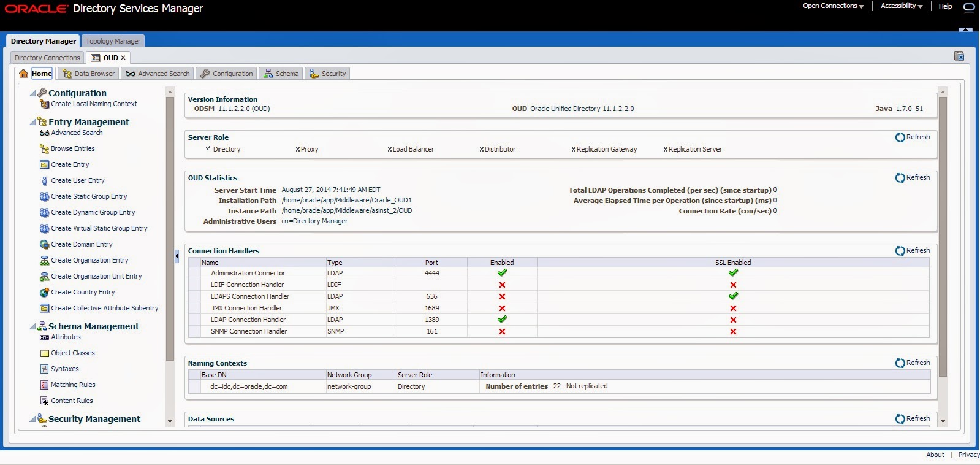The width and height of the screenshot is (980, 465).
Task: Click the Syntaxes icon
Action: (x=44, y=369)
